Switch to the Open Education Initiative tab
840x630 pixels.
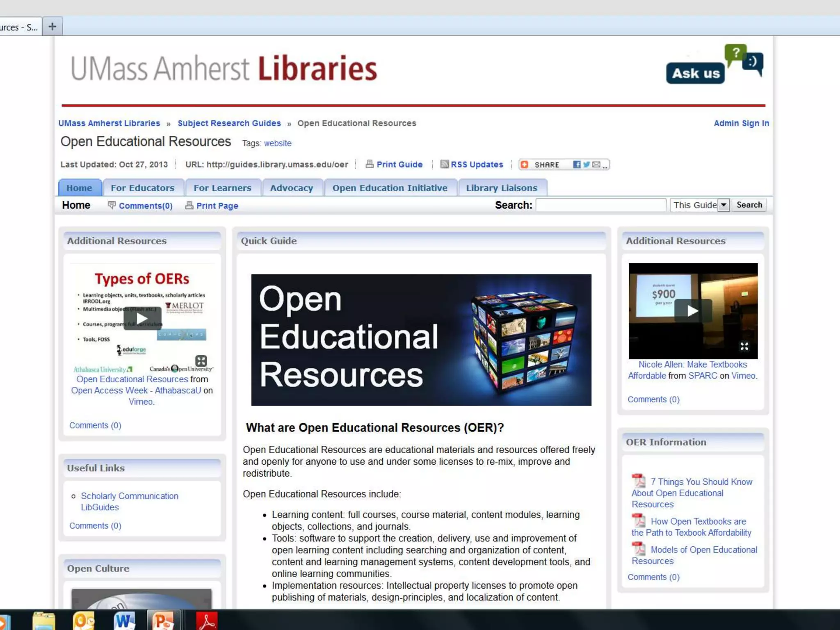click(x=390, y=188)
